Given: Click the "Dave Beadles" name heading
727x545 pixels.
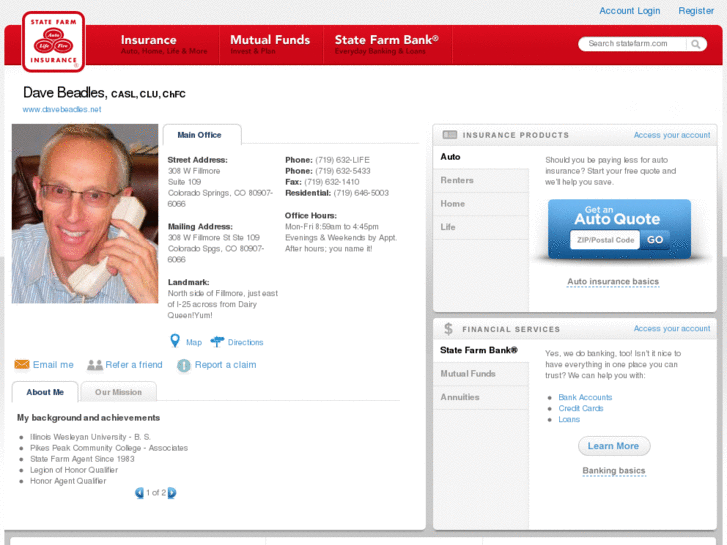Looking at the screenshot, I should [64, 93].
